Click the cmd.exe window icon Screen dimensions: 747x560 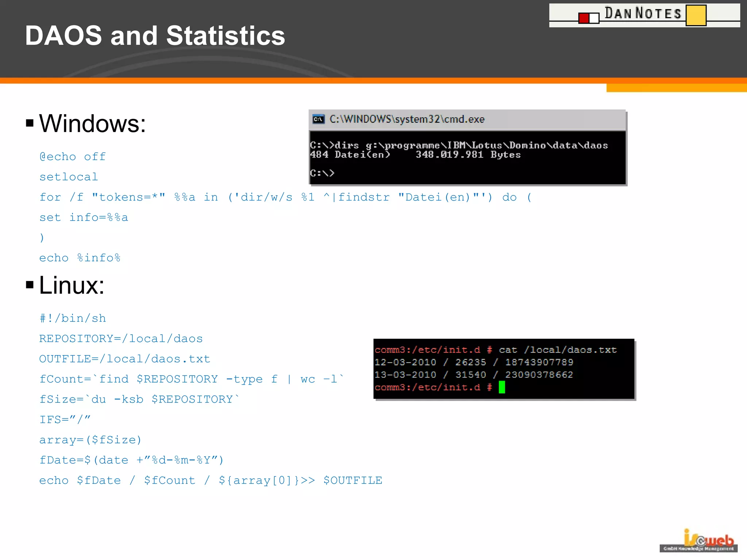[x=318, y=119]
